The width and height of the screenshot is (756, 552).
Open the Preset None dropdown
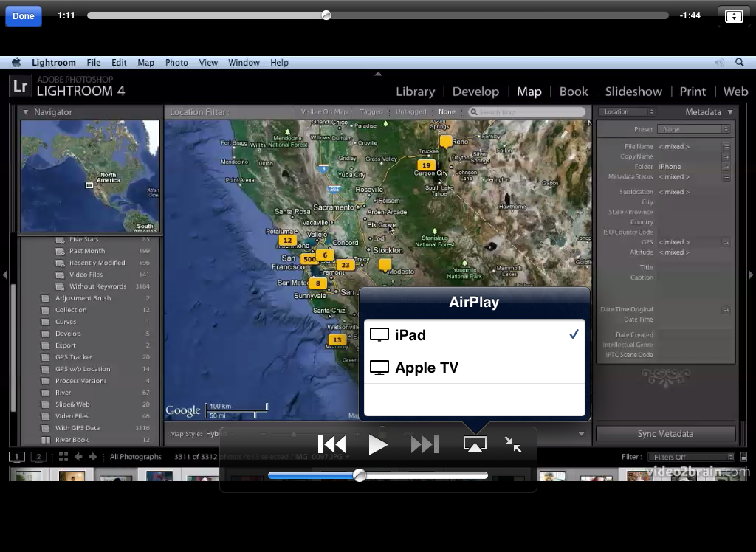[x=694, y=129]
